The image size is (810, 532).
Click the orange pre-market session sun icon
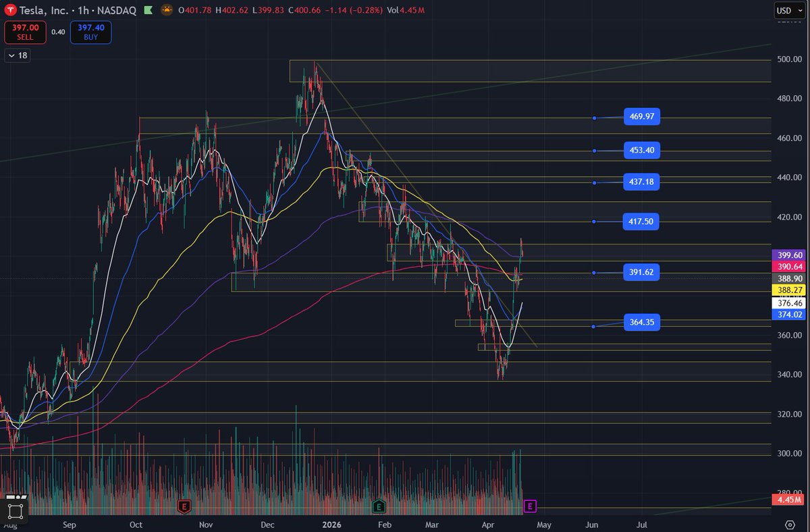pyautogui.click(x=167, y=10)
